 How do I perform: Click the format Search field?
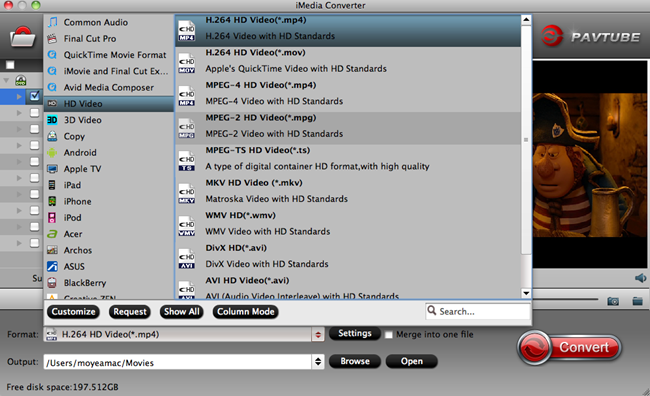click(x=478, y=311)
